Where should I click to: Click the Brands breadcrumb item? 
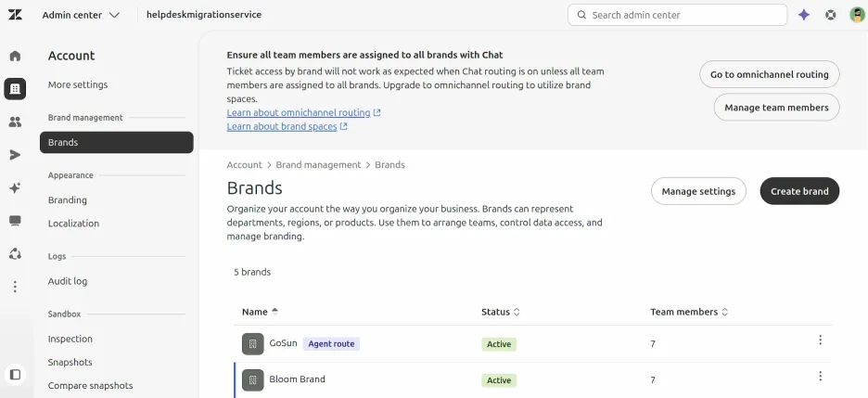tap(389, 165)
